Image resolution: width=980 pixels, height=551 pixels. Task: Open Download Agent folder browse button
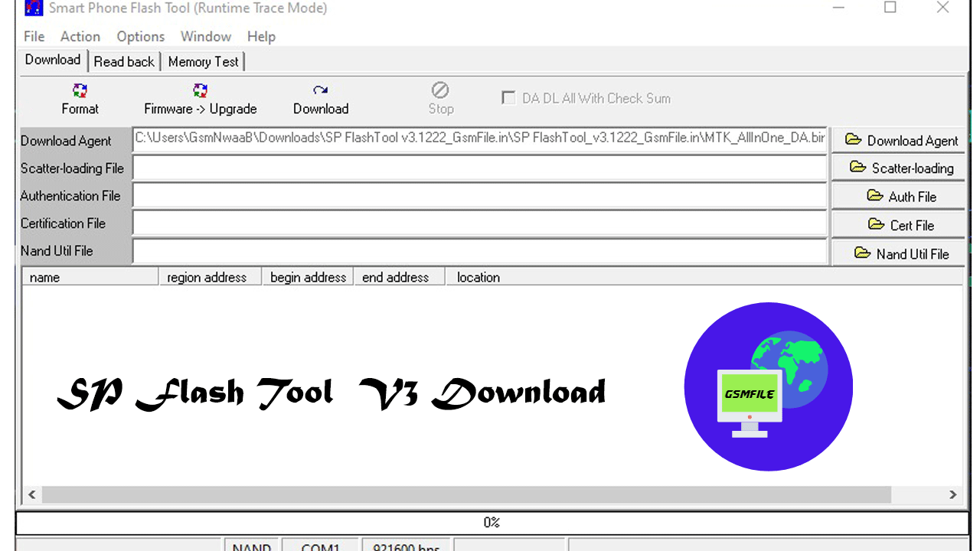[x=900, y=140]
